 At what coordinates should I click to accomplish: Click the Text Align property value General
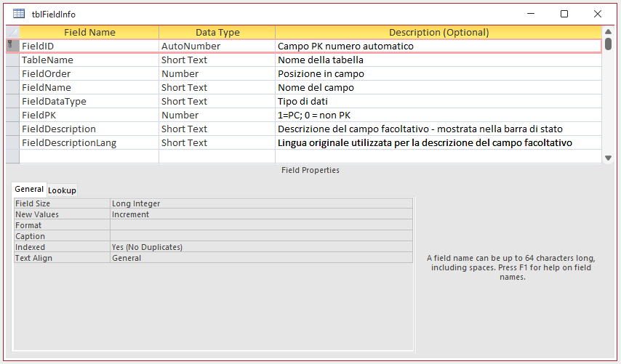[261, 258]
